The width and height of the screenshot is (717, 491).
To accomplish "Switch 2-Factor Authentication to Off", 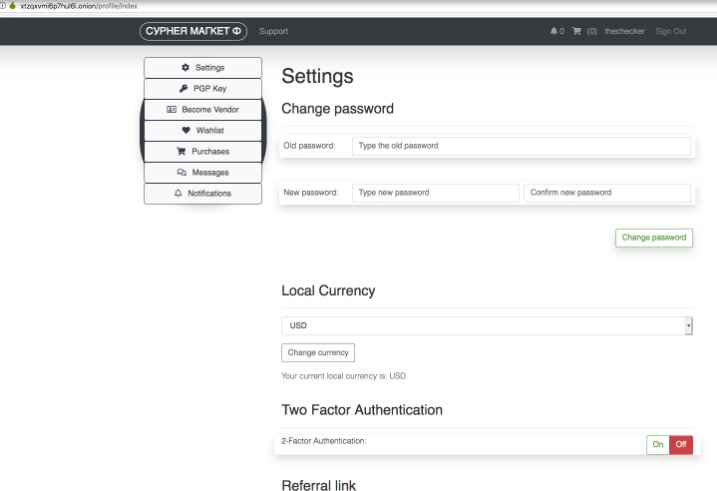I will pos(681,444).
